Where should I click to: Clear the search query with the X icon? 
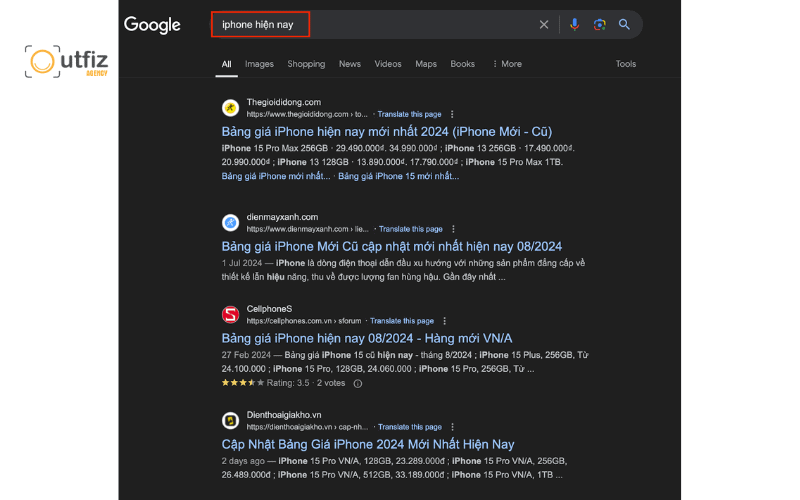point(544,24)
